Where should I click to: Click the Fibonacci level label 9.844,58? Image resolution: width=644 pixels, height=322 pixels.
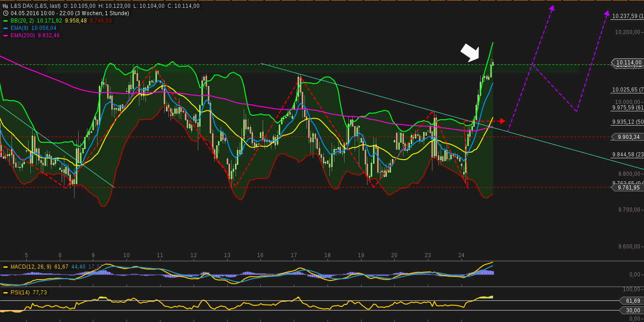[627, 155]
